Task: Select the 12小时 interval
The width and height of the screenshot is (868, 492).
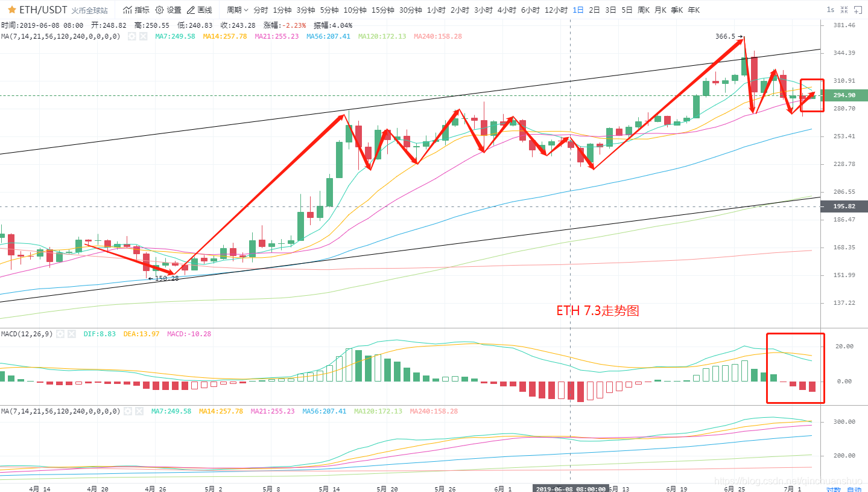Action: coord(556,10)
